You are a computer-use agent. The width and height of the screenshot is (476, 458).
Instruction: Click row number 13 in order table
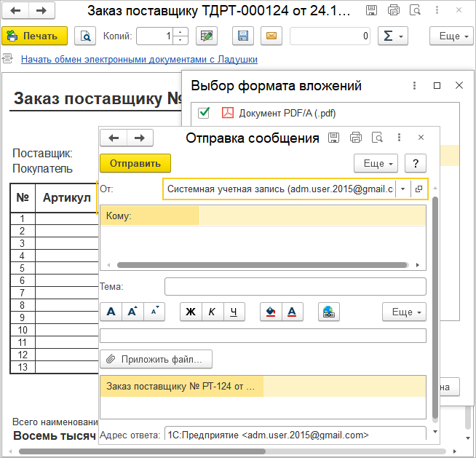point(23,367)
